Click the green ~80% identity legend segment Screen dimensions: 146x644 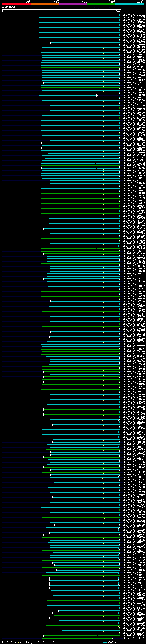click(101, 4)
